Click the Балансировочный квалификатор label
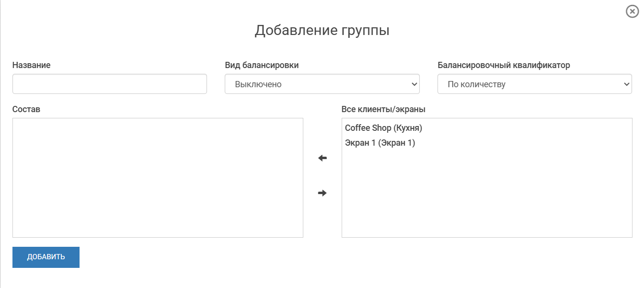Image resolution: width=644 pixels, height=288 pixels. pos(504,65)
